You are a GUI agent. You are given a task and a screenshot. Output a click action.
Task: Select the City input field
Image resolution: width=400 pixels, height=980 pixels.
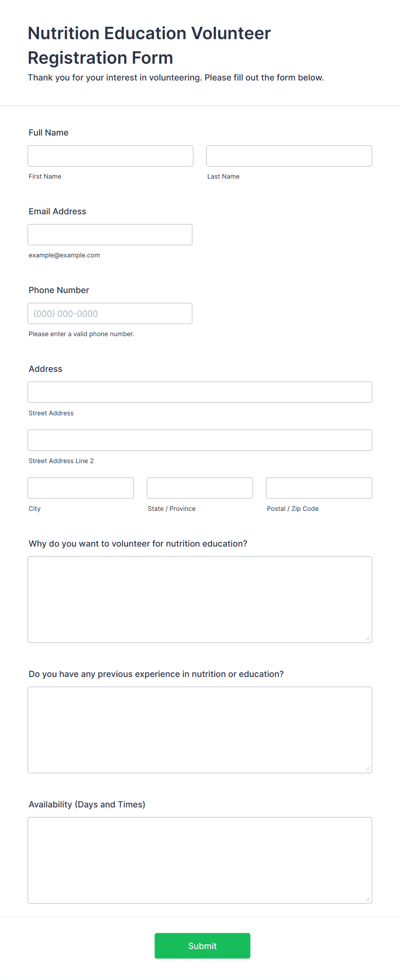pos(81,488)
